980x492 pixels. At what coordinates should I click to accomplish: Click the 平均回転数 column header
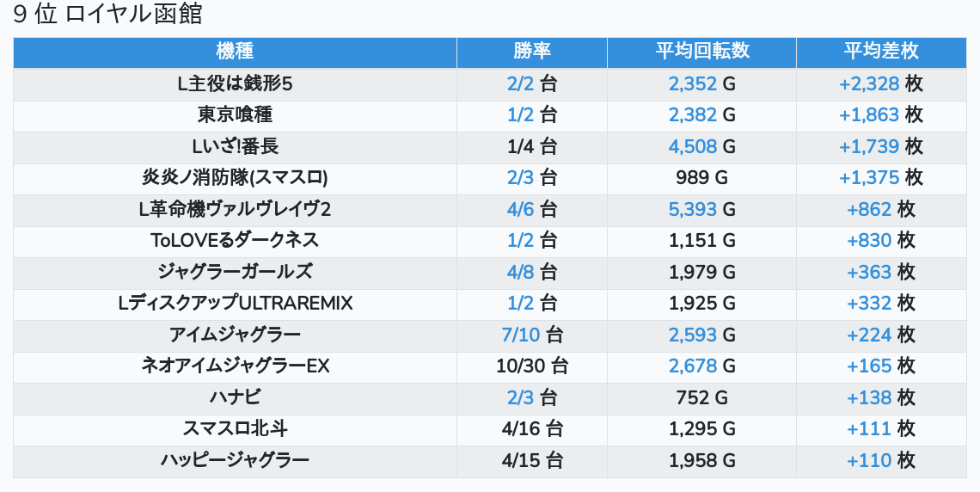[x=701, y=52]
